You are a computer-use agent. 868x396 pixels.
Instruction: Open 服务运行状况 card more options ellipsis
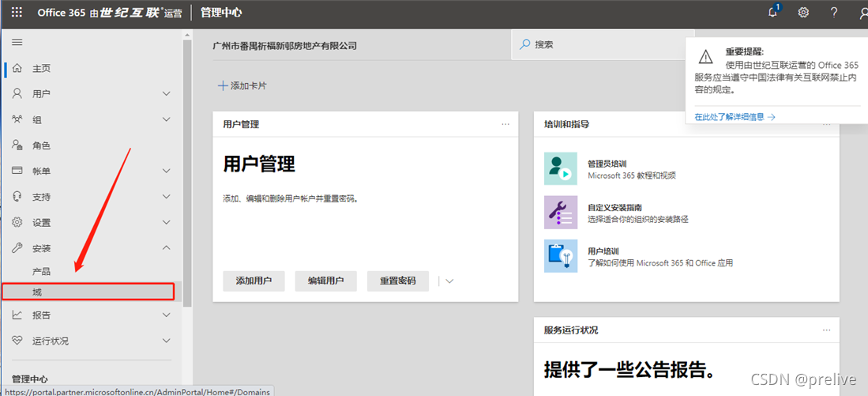[826, 330]
